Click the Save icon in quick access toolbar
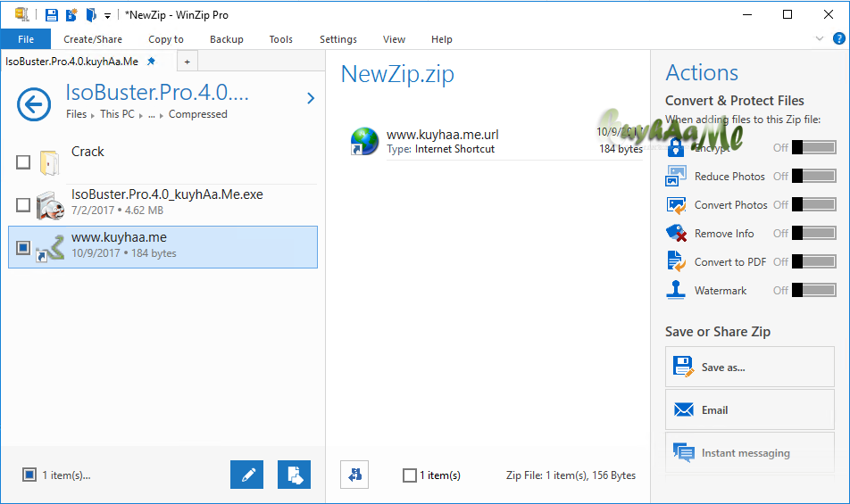850x504 pixels. point(52,15)
